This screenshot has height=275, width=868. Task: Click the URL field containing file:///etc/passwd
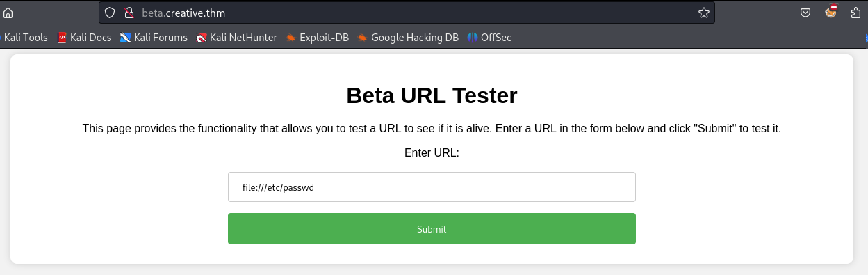432,187
